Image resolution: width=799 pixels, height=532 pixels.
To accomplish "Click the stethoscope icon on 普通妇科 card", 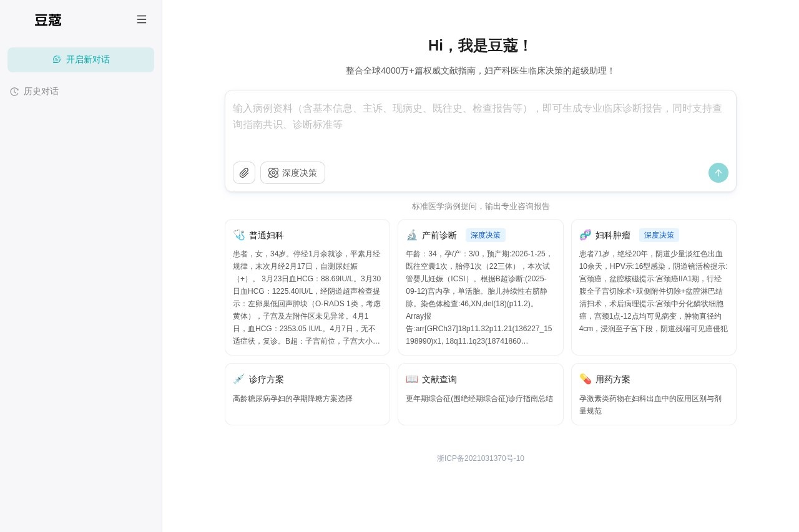I will pos(239,235).
